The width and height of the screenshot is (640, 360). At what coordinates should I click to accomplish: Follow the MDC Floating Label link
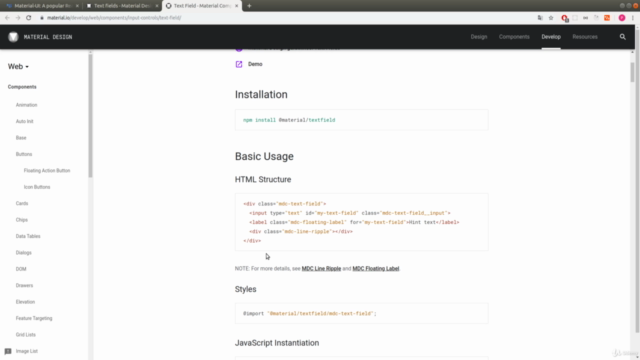coord(376,269)
